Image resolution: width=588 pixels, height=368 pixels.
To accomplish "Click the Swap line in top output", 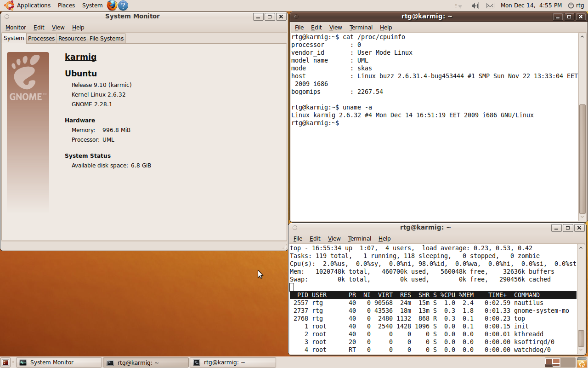I will click(420, 279).
